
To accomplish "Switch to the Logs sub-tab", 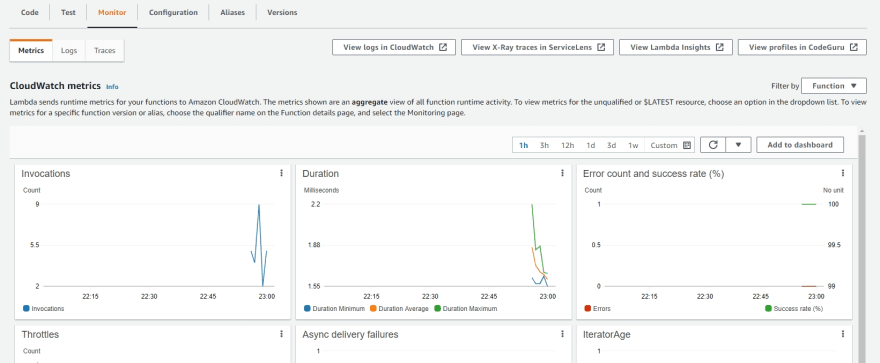I will 69,50.
